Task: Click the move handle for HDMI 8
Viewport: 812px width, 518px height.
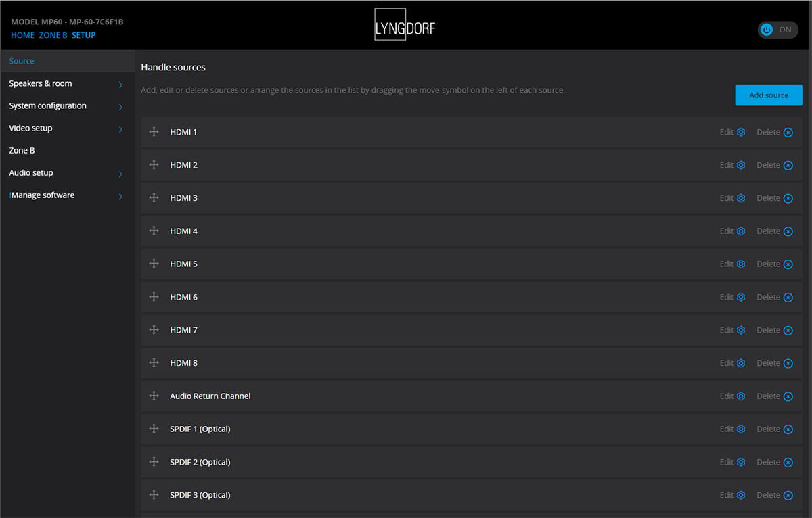Action: tap(154, 363)
